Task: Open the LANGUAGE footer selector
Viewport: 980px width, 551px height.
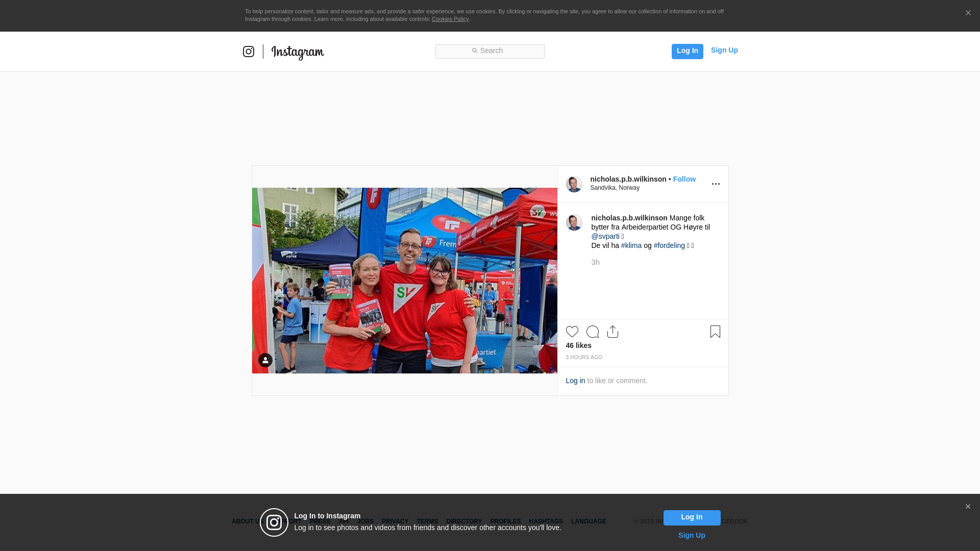Action: tap(589, 521)
